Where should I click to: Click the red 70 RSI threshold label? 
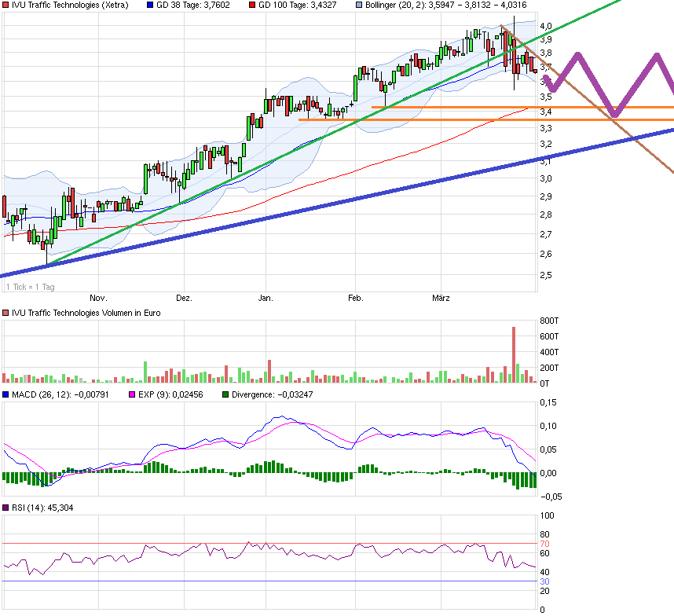[544, 544]
